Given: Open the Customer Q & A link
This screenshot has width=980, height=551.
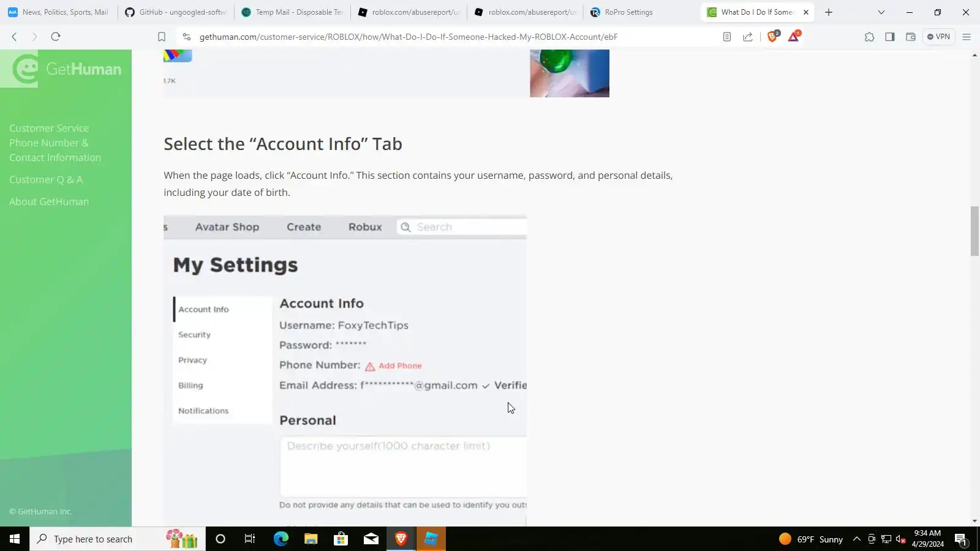Looking at the screenshot, I should coord(46,179).
